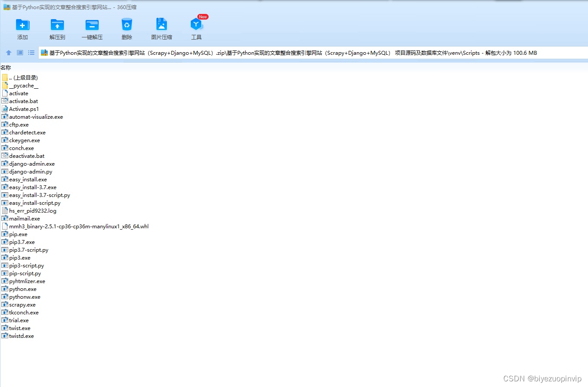Open the 图片压缩 image compression tool
Image resolution: width=588 pixels, height=387 pixels.
[162, 24]
